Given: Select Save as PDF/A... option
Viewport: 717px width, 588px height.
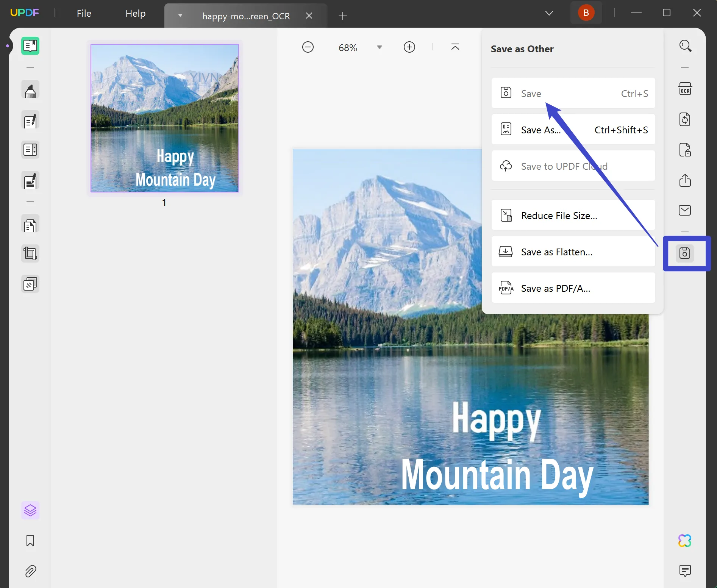Looking at the screenshot, I should (x=573, y=288).
